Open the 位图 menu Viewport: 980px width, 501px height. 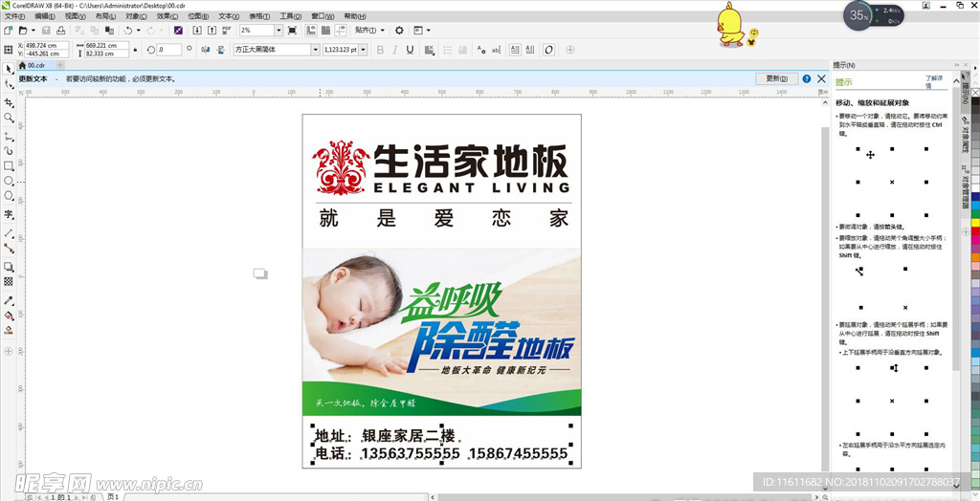click(x=198, y=16)
